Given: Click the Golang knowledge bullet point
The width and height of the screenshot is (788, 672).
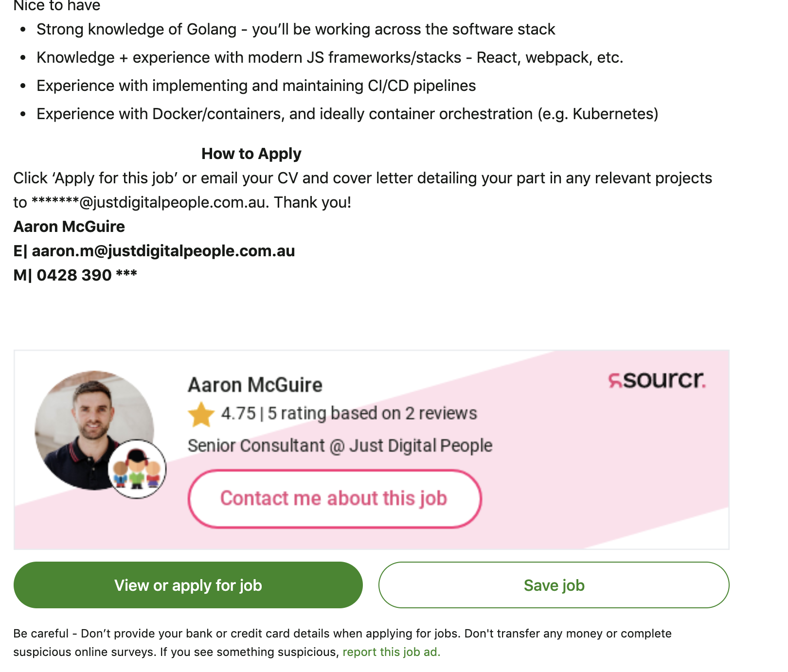Looking at the screenshot, I should 296,29.
